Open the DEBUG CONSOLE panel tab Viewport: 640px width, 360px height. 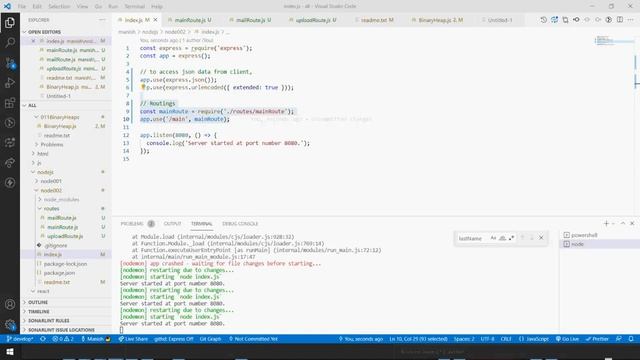240,224
